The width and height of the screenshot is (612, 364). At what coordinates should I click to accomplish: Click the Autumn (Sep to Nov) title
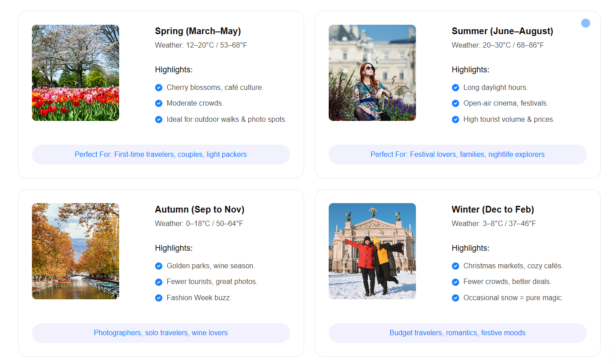click(x=200, y=209)
